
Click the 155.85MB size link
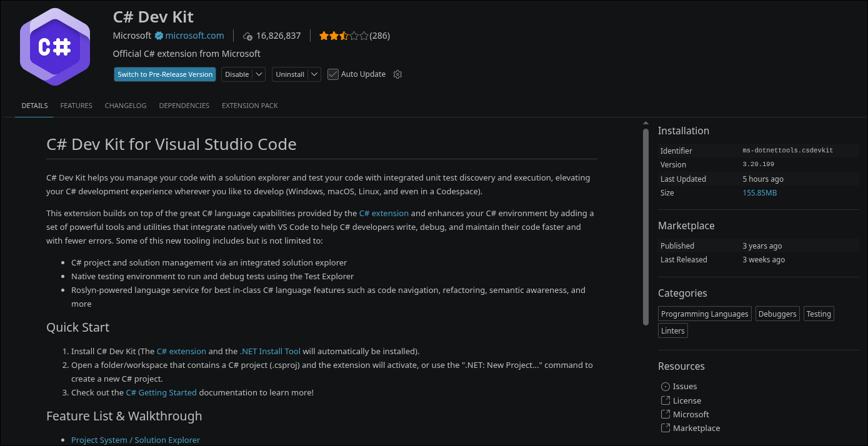click(x=760, y=192)
